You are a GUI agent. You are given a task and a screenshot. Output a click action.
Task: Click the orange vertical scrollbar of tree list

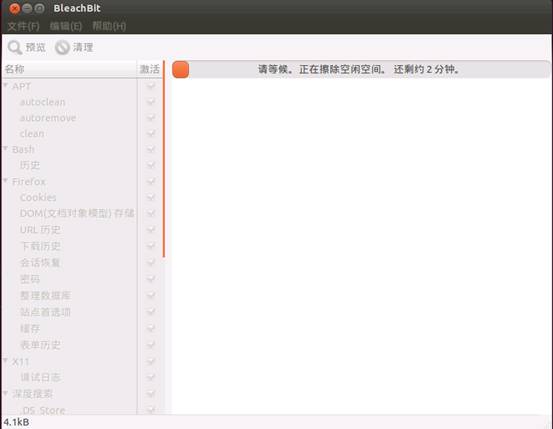(x=164, y=159)
